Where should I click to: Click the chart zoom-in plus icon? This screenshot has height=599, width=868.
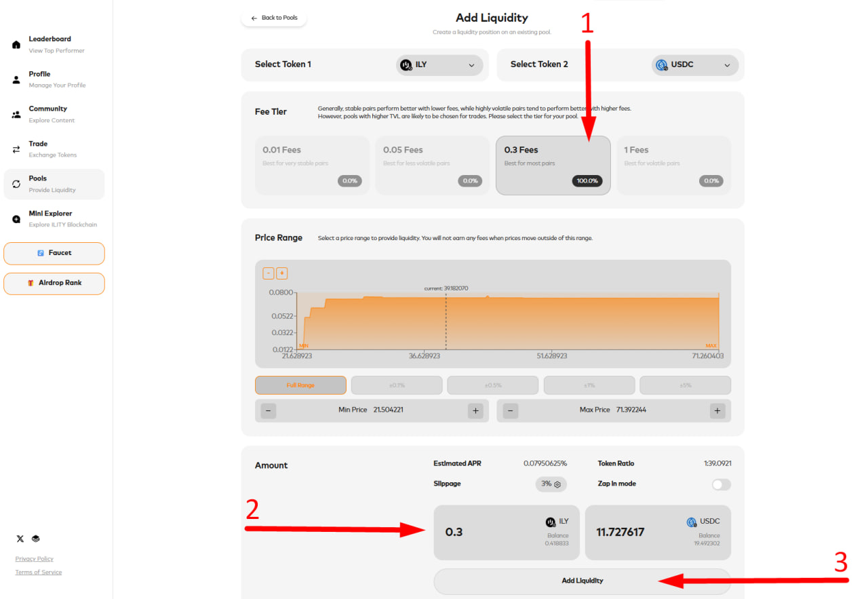[x=282, y=273]
